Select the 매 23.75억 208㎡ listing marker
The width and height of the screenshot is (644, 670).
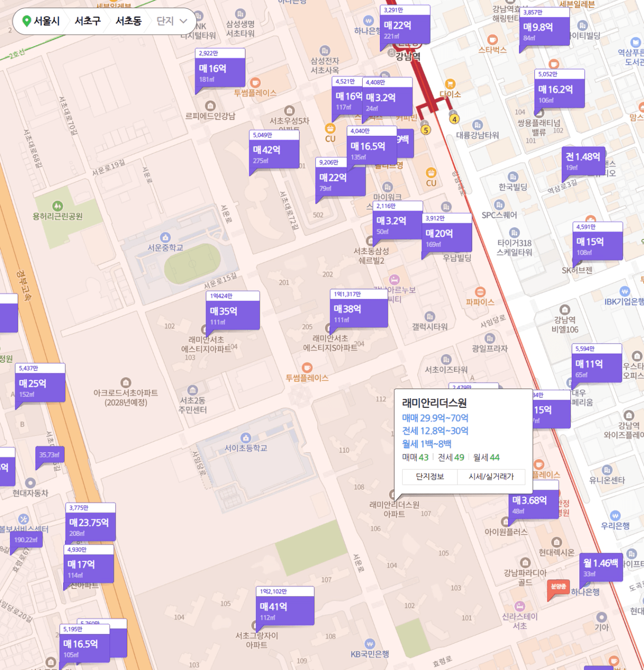90,522
